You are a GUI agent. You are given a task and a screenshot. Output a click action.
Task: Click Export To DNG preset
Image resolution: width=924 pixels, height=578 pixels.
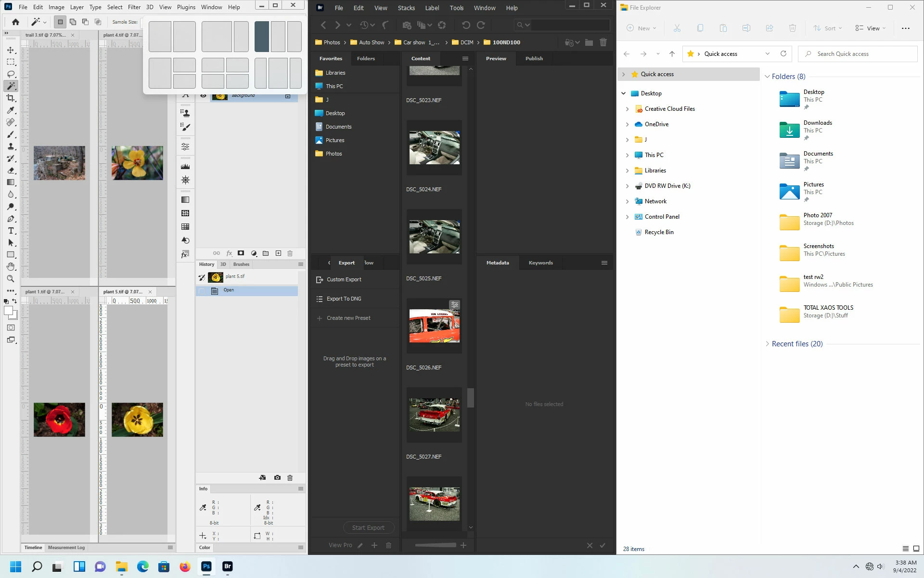[344, 299]
